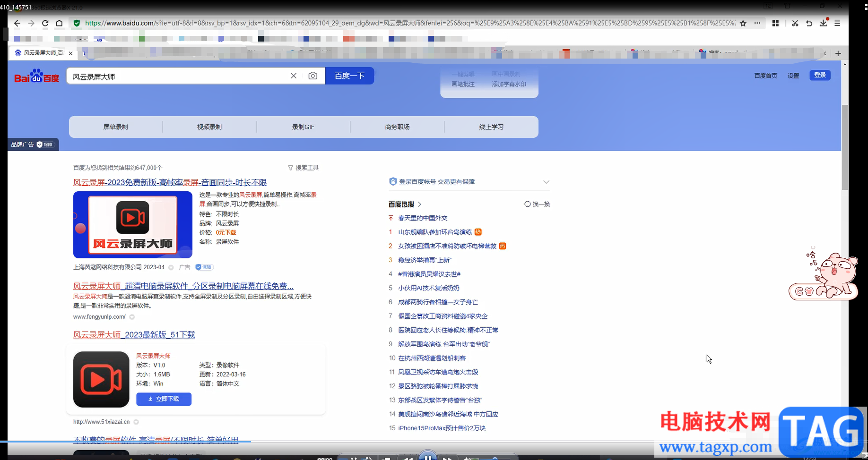Open the www.fengyunlp.com/ source link
Image resolution: width=868 pixels, height=460 pixels.
click(99, 317)
